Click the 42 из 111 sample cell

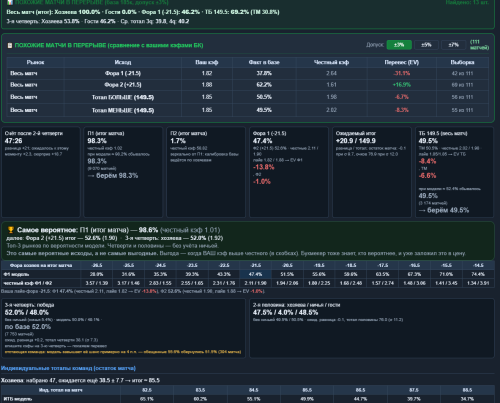coord(462,73)
